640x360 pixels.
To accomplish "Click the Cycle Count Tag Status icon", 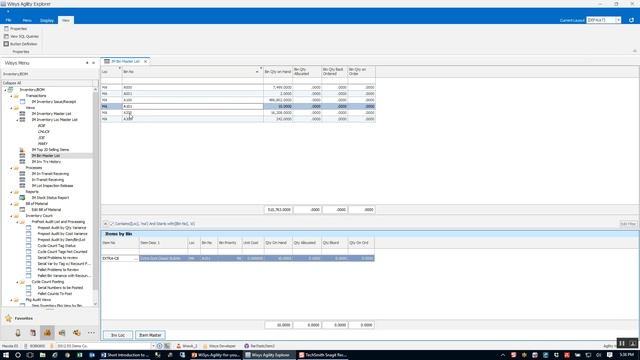I will click(x=29, y=246).
